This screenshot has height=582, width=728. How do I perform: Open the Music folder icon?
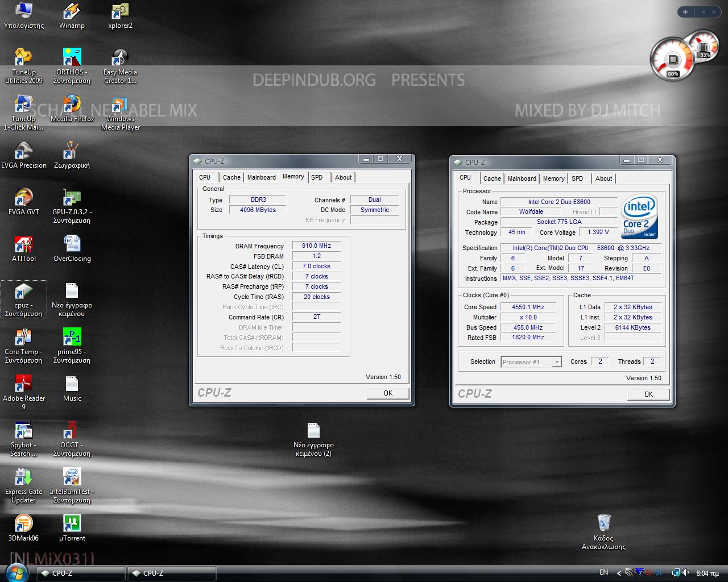point(72,388)
